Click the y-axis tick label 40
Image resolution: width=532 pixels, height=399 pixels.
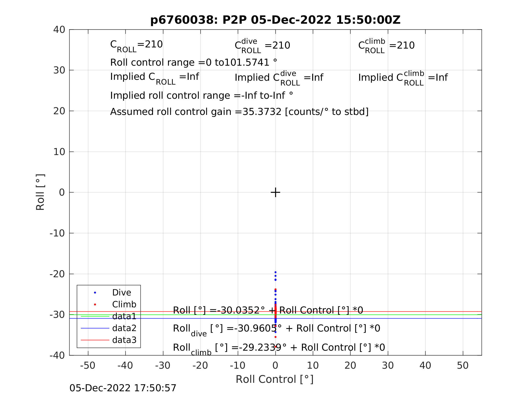pyautogui.click(x=59, y=30)
